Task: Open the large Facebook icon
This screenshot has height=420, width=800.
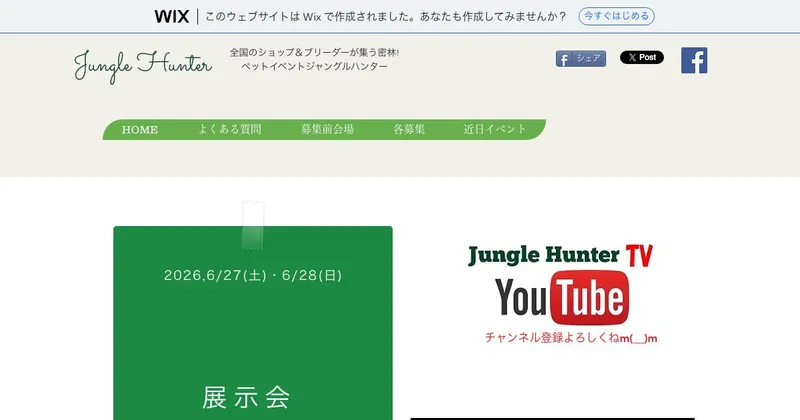Action: click(694, 60)
